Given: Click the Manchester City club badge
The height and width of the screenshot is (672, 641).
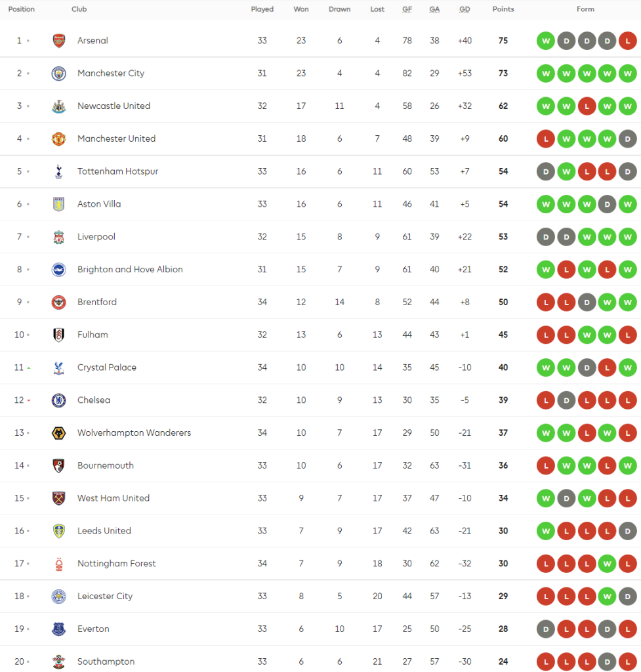Looking at the screenshot, I should tap(59, 73).
